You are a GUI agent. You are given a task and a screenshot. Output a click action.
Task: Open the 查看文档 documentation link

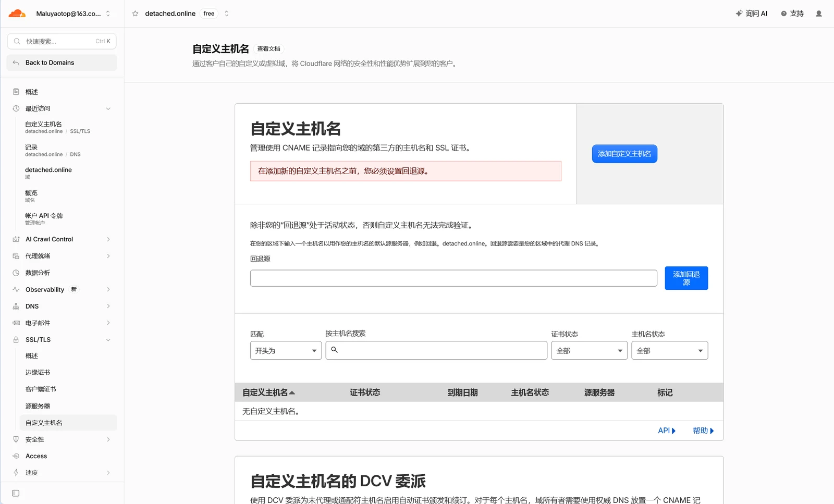point(269,48)
